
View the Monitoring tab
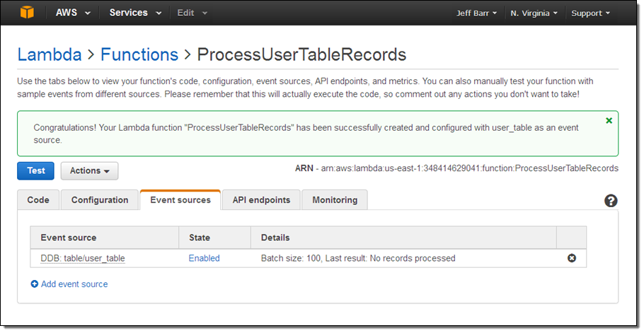335,200
